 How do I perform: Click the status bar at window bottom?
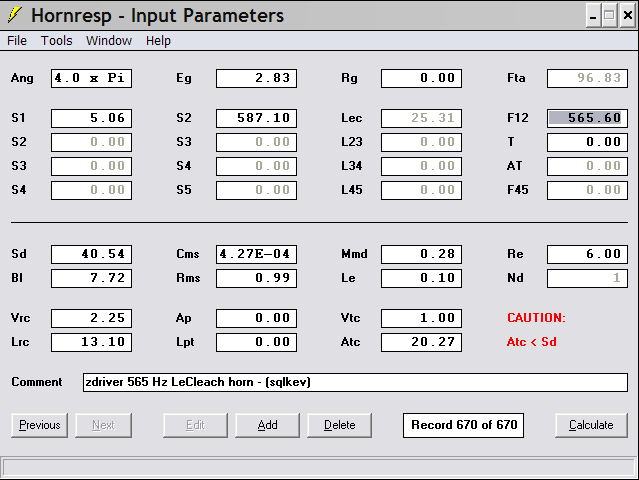[319, 468]
